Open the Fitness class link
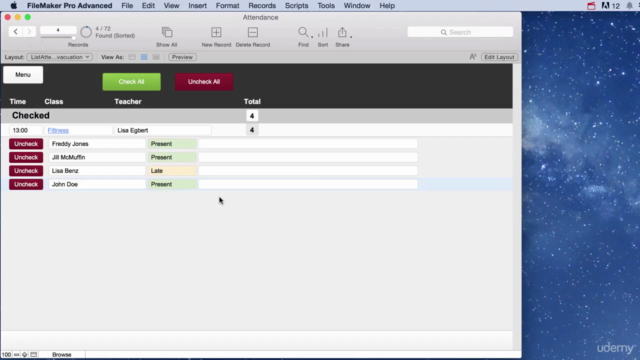 (x=58, y=130)
